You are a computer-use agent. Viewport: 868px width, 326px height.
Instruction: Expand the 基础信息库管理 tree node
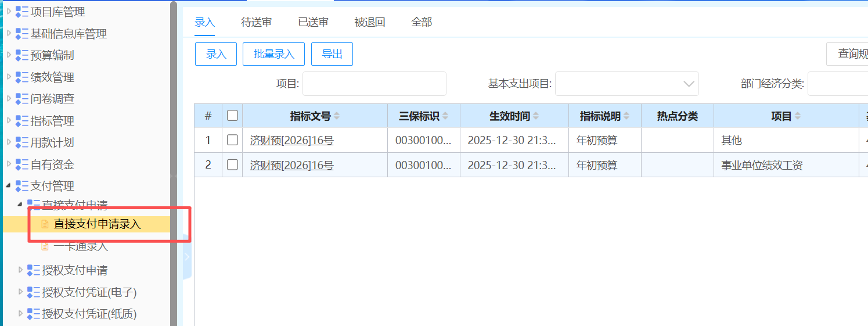tap(9, 34)
